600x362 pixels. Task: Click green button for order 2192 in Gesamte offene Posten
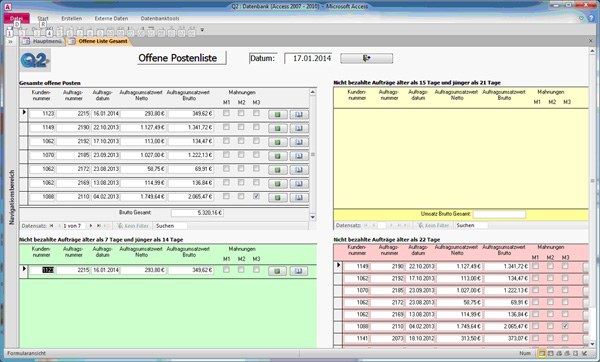(x=278, y=142)
